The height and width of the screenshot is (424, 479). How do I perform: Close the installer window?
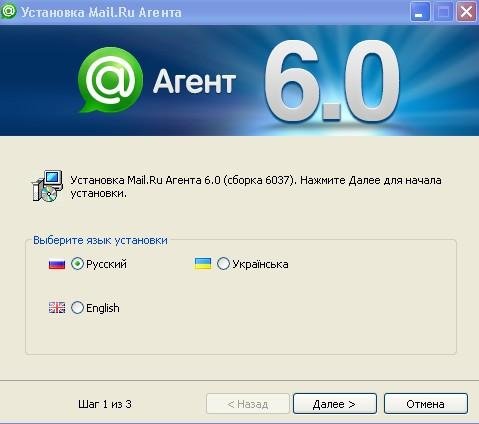point(466,12)
